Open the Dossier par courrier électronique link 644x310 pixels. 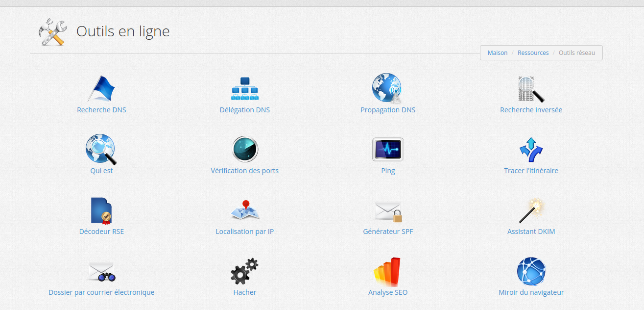101,292
